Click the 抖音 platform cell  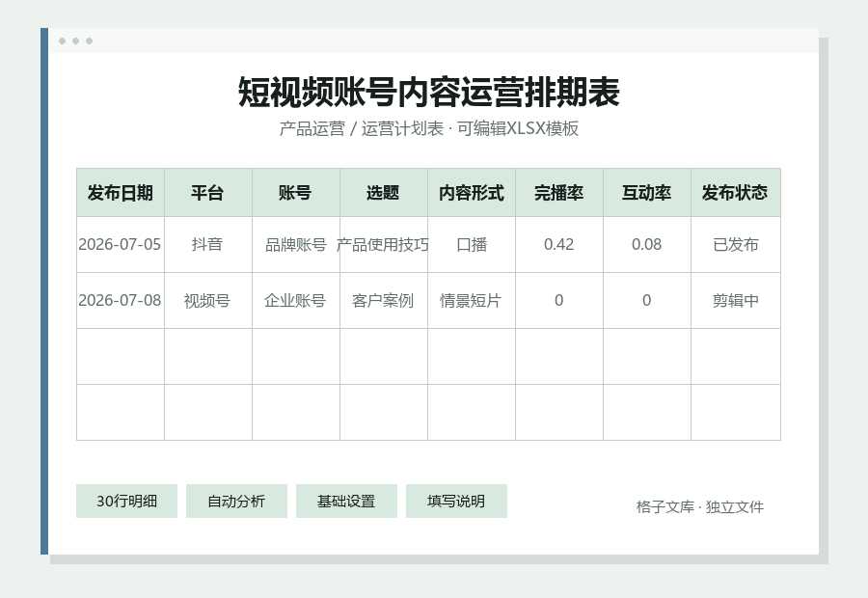[208, 245]
